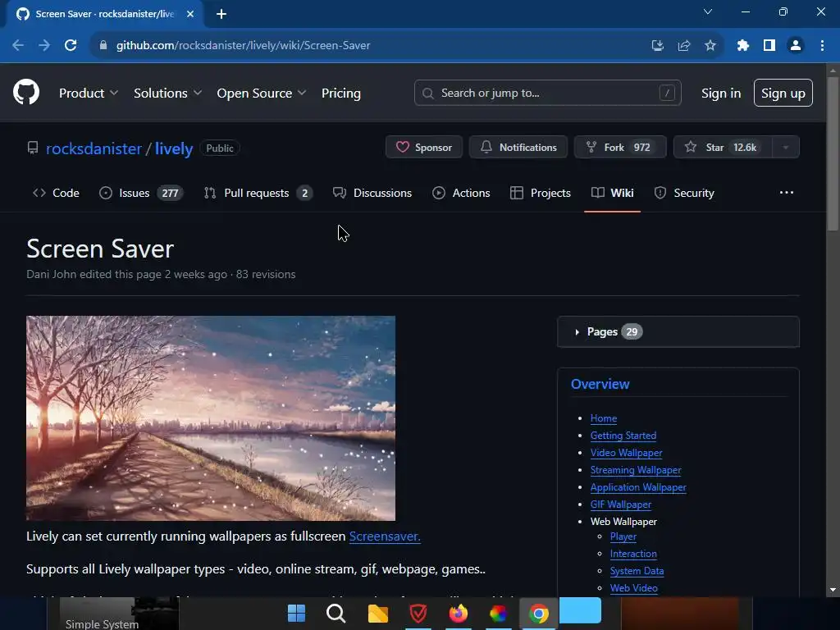Open Chrome's three-dot menu
This screenshot has height=630, width=840.
click(x=822, y=46)
